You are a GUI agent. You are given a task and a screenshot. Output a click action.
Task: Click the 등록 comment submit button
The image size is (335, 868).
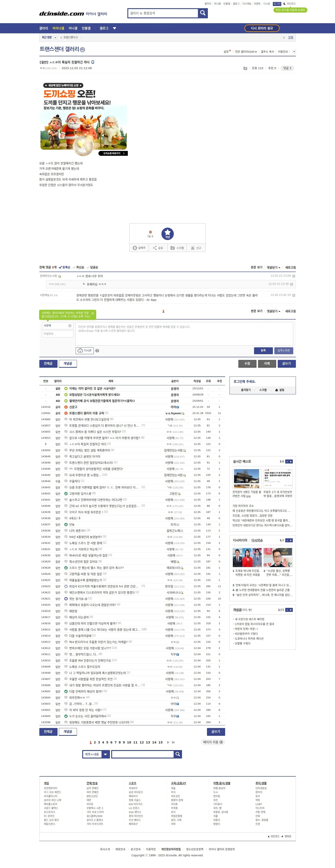[263, 350]
